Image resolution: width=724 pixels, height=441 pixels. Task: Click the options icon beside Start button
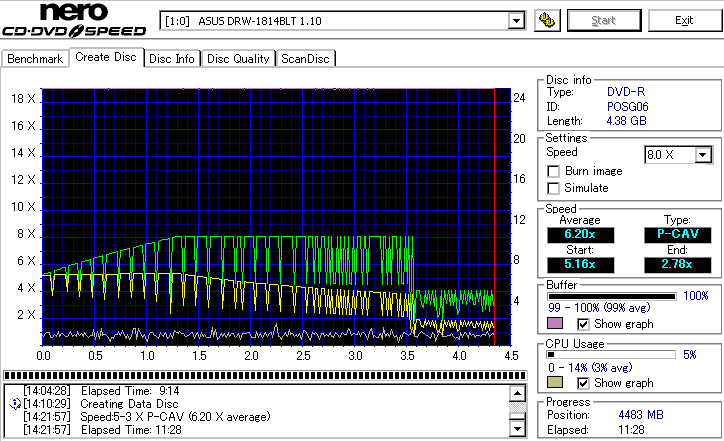click(x=547, y=20)
